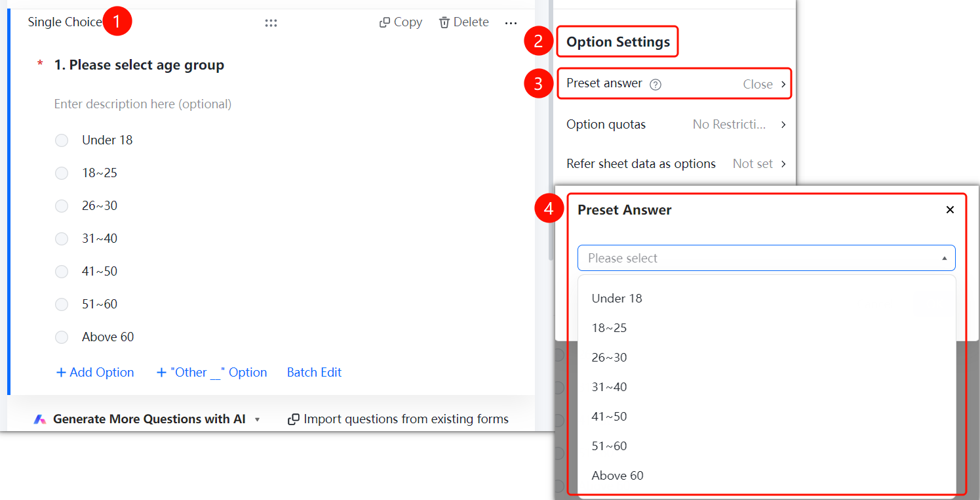Select the 18~25 radio button
Screen dimensions: 980x500
[62, 173]
